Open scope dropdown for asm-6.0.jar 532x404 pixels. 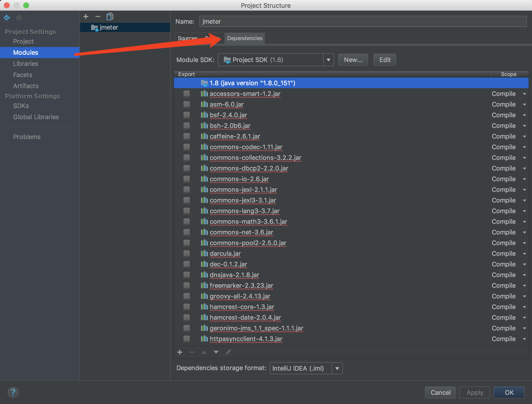coord(524,105)
